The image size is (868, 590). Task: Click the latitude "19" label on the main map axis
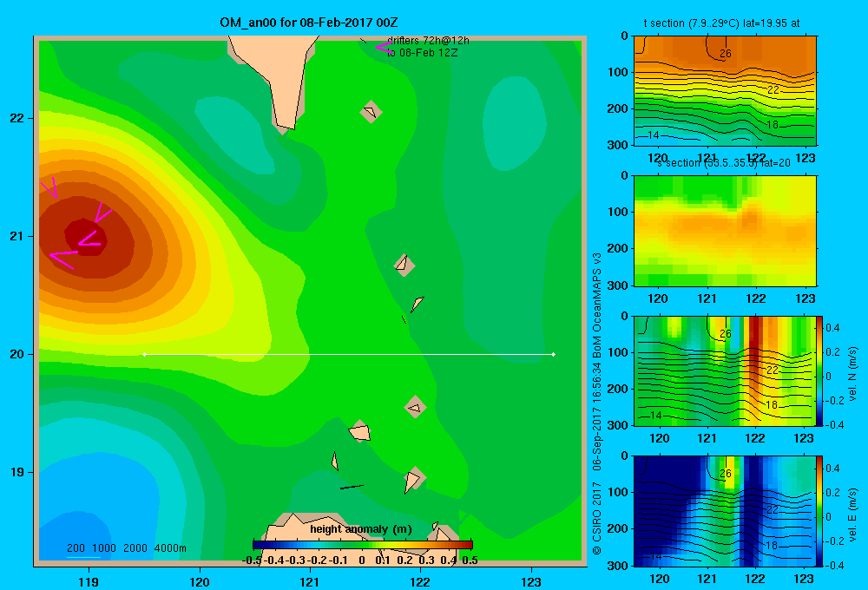[17, 472]
